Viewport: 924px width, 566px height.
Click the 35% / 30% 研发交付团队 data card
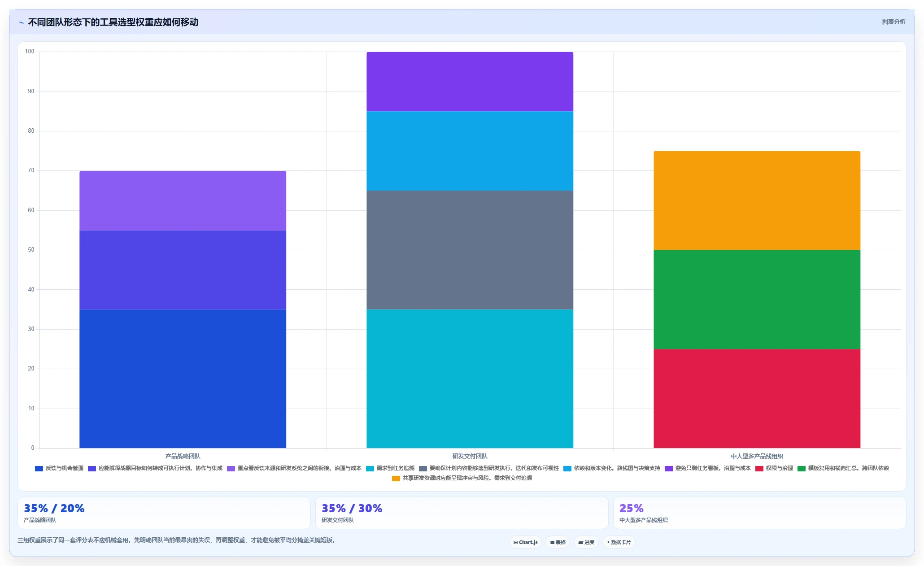(x=462, y=513)
